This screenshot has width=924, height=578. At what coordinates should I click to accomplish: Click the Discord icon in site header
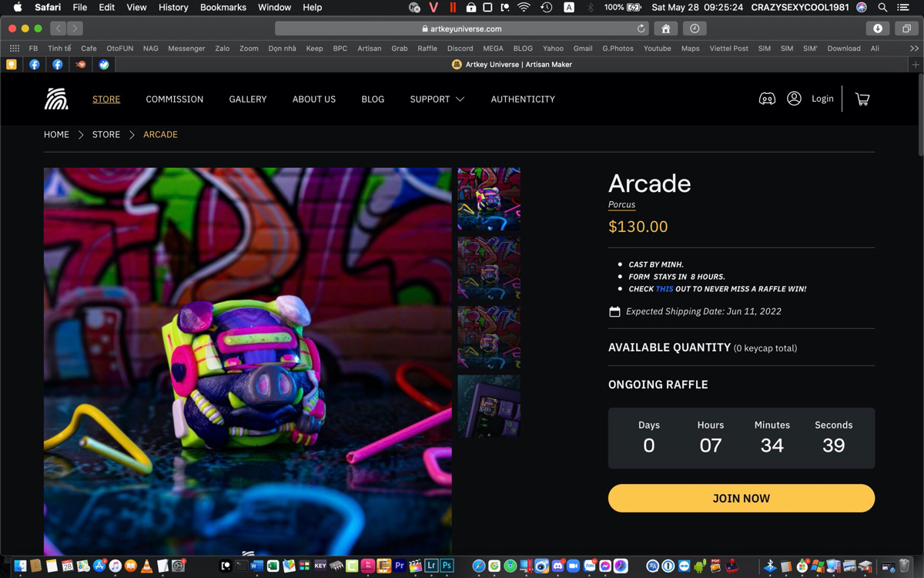767,99
